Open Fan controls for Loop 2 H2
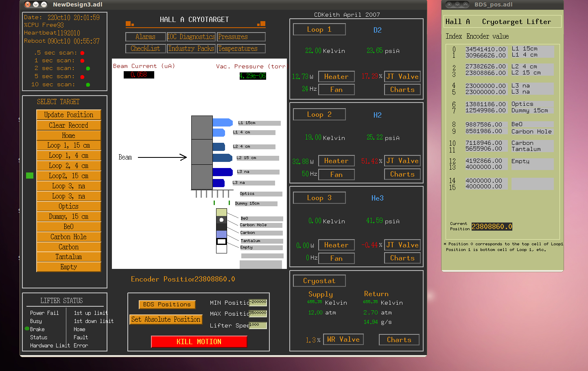This screenshot has height=371, width=588. click(337, 175)
